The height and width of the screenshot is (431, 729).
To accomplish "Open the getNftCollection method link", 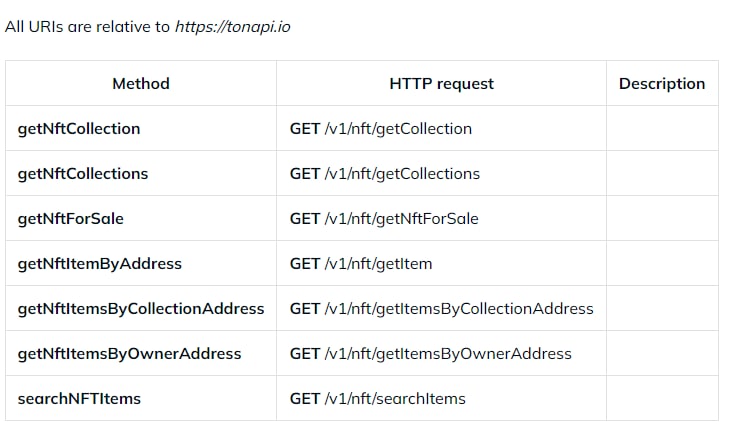I will (x=79, y=129).
